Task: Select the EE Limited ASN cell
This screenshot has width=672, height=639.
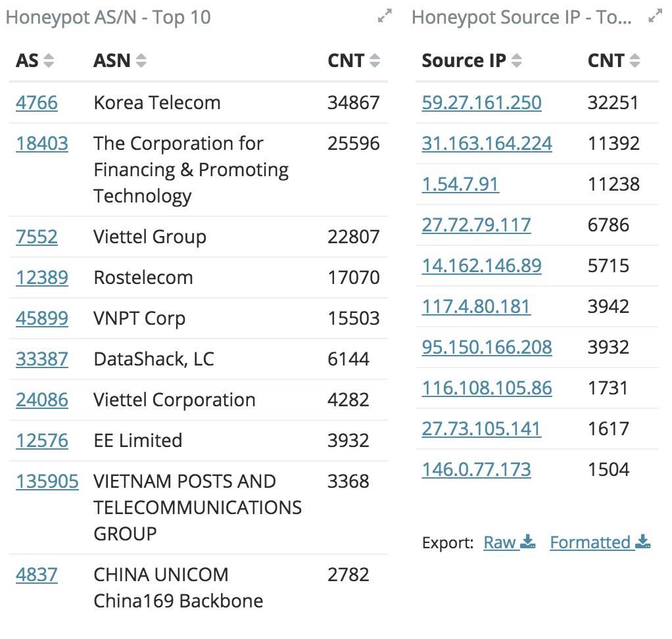Action: [x=138, y=440]
